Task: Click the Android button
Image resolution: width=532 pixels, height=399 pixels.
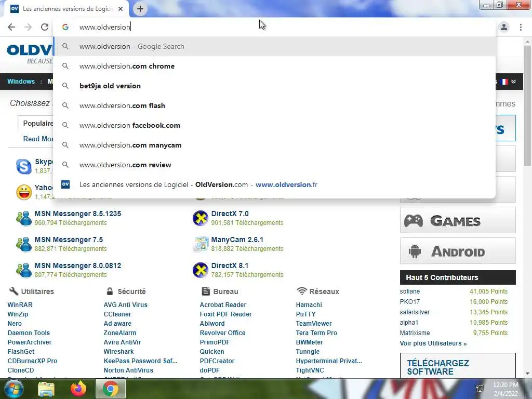Action: [x=458, y=251]
